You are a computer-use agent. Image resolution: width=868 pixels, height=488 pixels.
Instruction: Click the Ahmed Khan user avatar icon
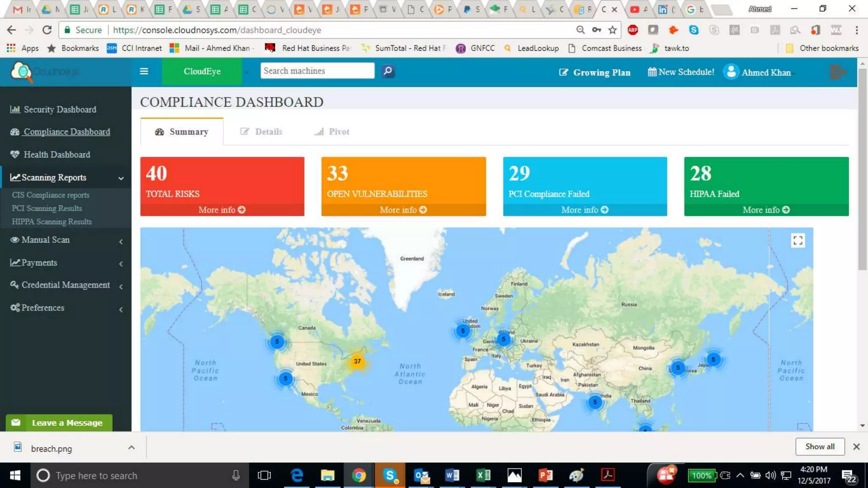tap(731, 72)
